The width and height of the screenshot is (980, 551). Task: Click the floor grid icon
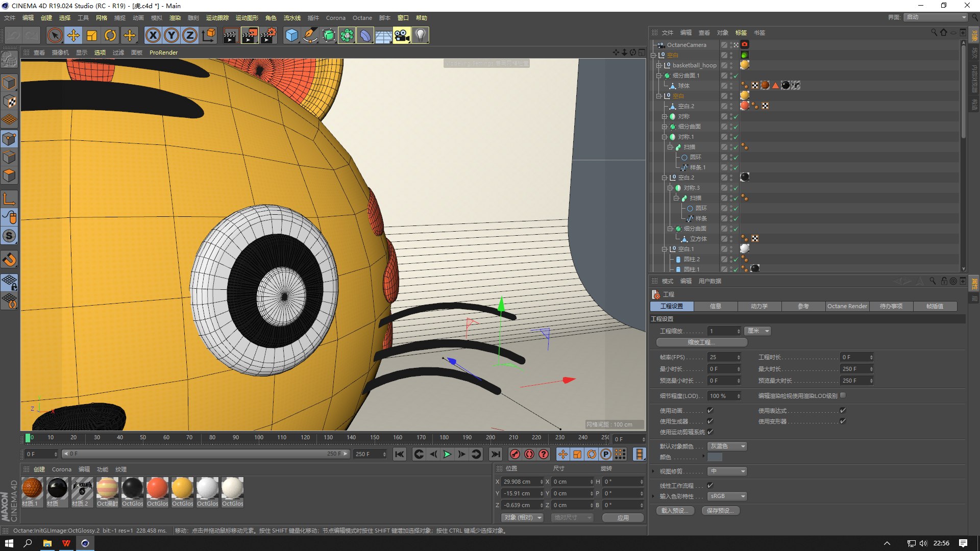[383, 36]
